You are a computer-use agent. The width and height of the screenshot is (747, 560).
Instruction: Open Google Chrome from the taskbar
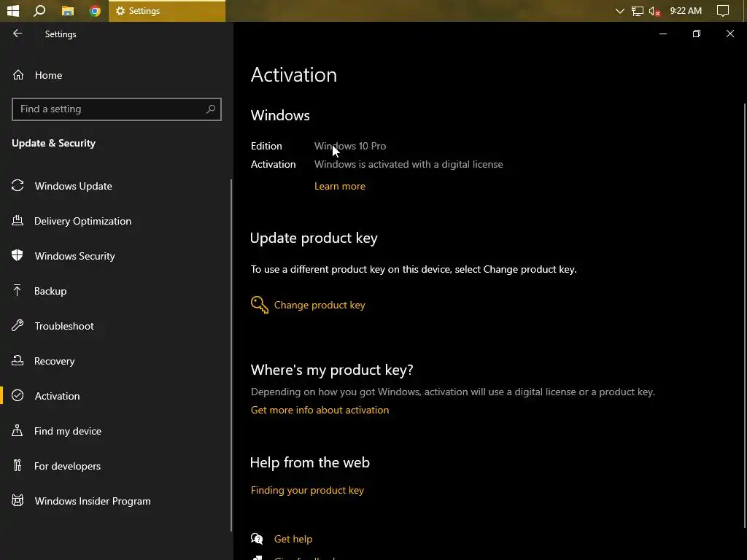[x=95, y=10]
